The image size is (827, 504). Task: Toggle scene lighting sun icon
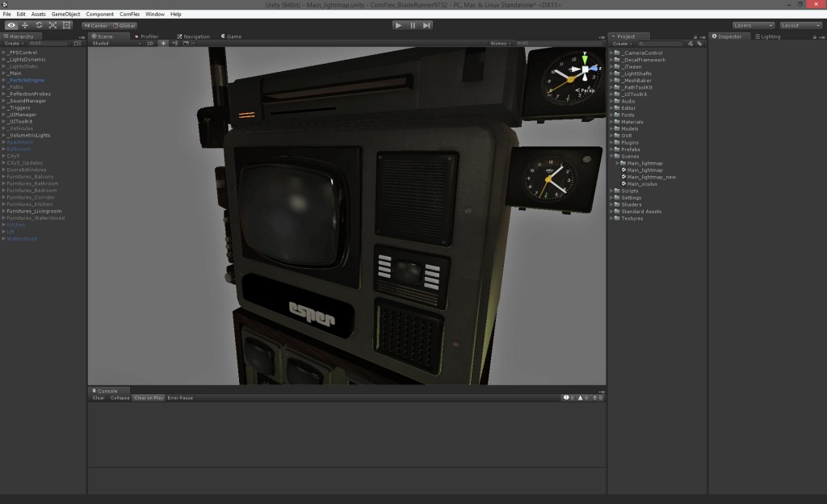(x=163, y=43)
